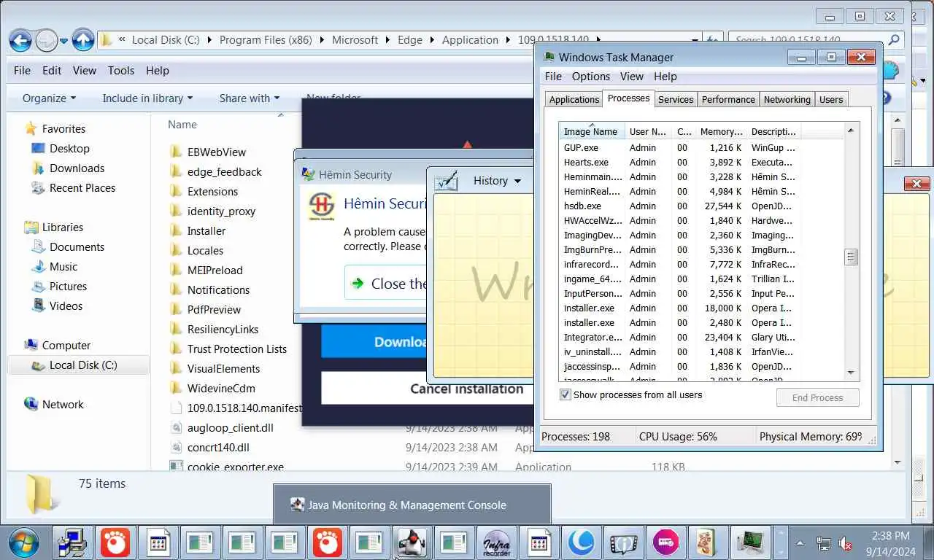The width and height of the screenshot is (934, 560).
Task: Click the Cancel installation button
Action: click(427, 389)
